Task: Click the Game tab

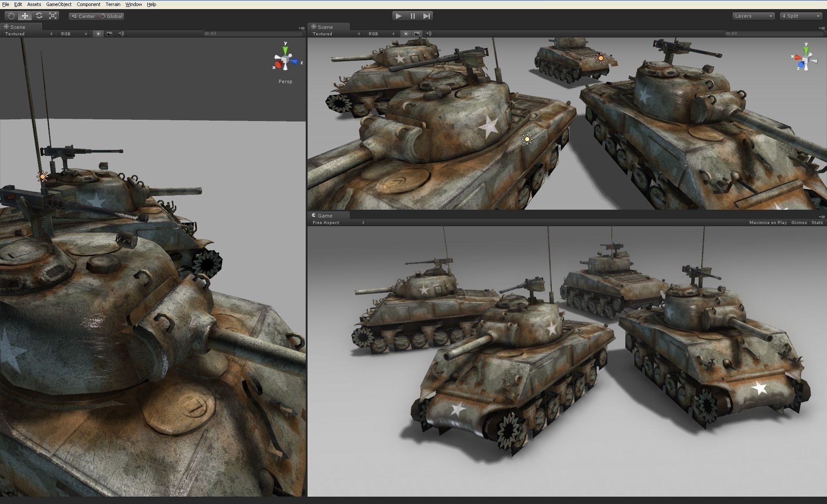Action: pos(325,216)
